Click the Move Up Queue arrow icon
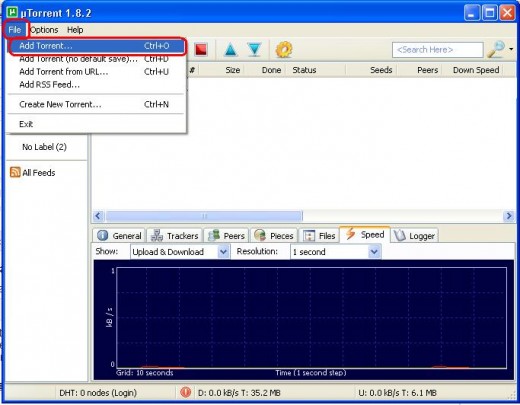520x405 pixels. 231,49
